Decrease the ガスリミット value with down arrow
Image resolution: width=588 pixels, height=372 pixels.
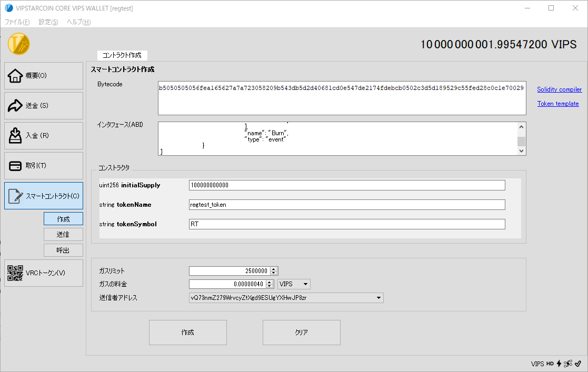(274, 273)
